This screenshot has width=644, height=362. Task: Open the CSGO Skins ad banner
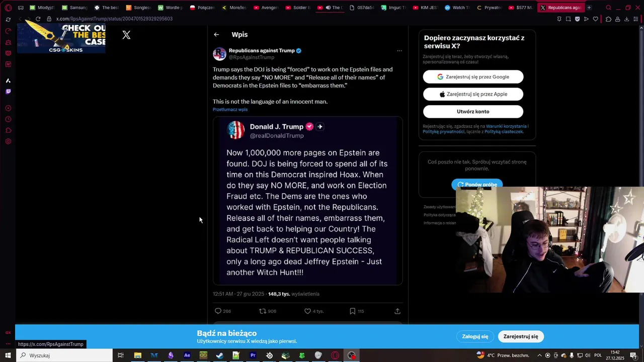pos(61,38)
